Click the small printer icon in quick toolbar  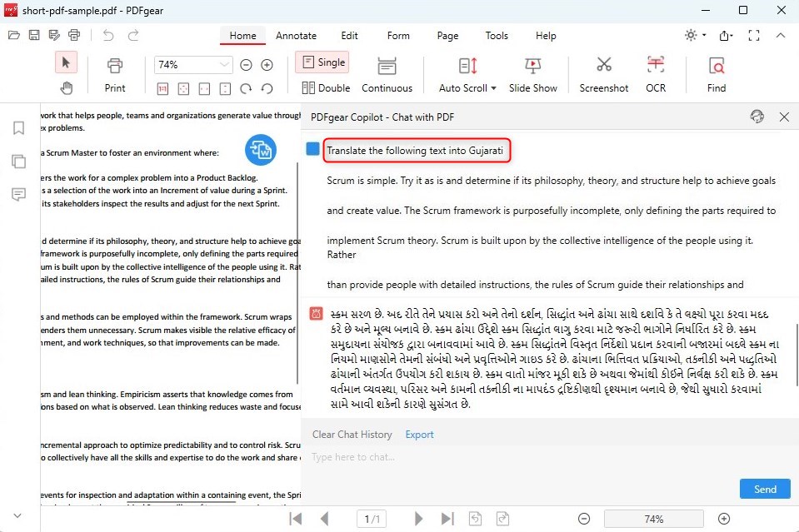click(x=74, y=35)
